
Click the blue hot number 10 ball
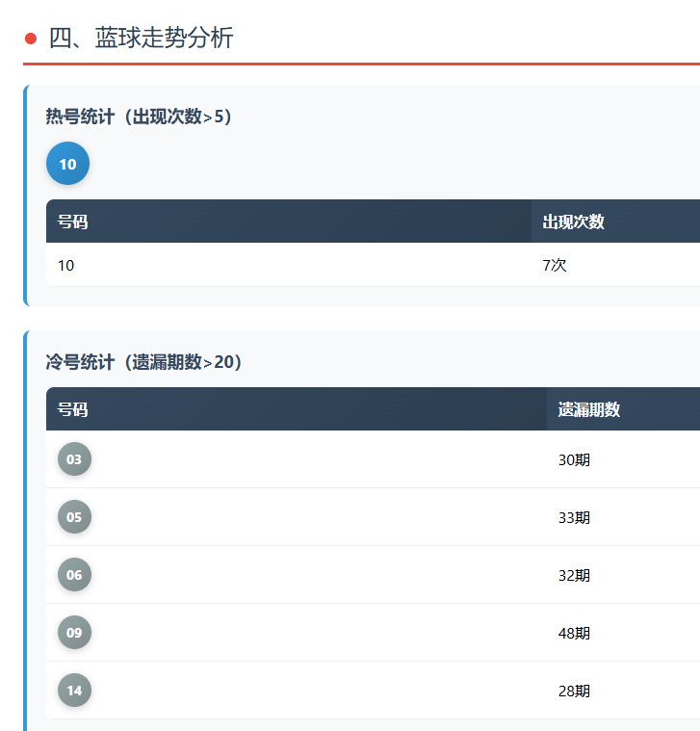click(67, 164)
